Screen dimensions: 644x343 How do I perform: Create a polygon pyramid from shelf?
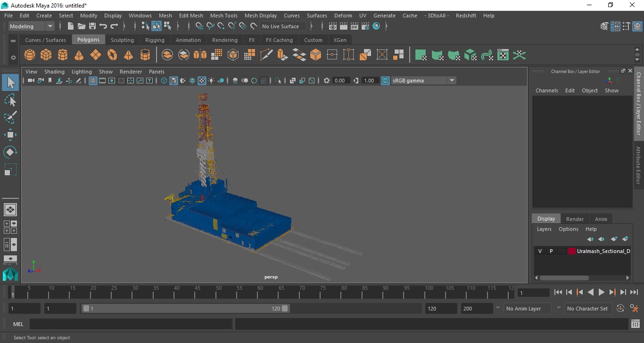coord(128,55)
